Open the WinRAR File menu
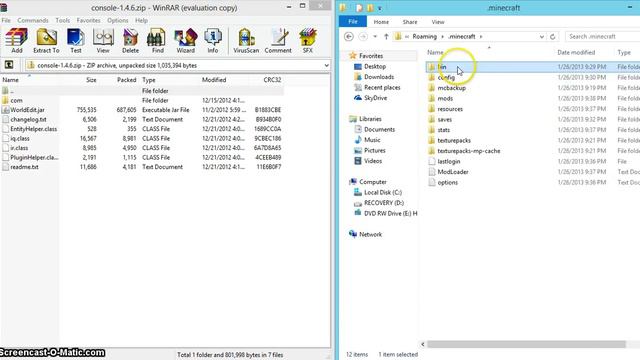Viewport: 640px width, 360px height. tap(6, 20)
